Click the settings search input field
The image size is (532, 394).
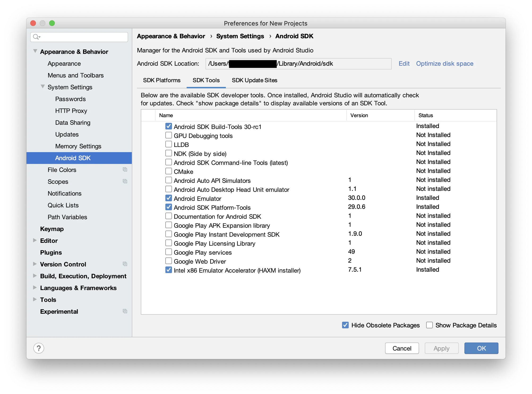click(x=83, y=37)
